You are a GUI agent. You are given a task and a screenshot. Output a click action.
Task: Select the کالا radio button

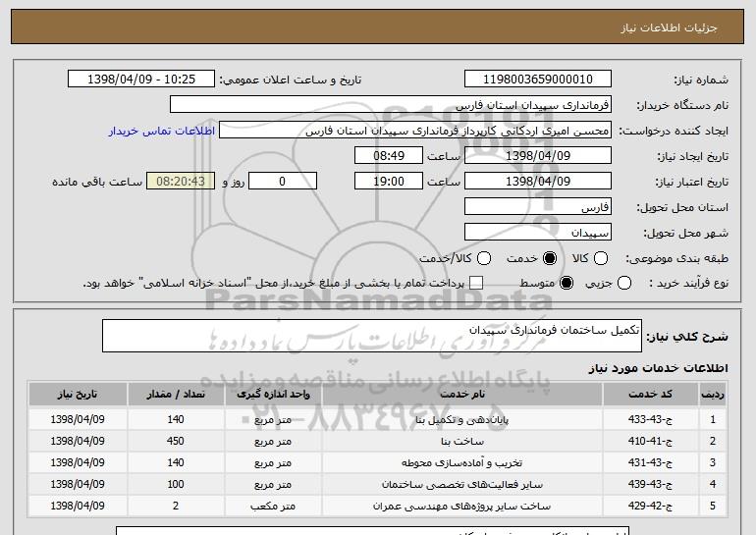tap(600, 258)
